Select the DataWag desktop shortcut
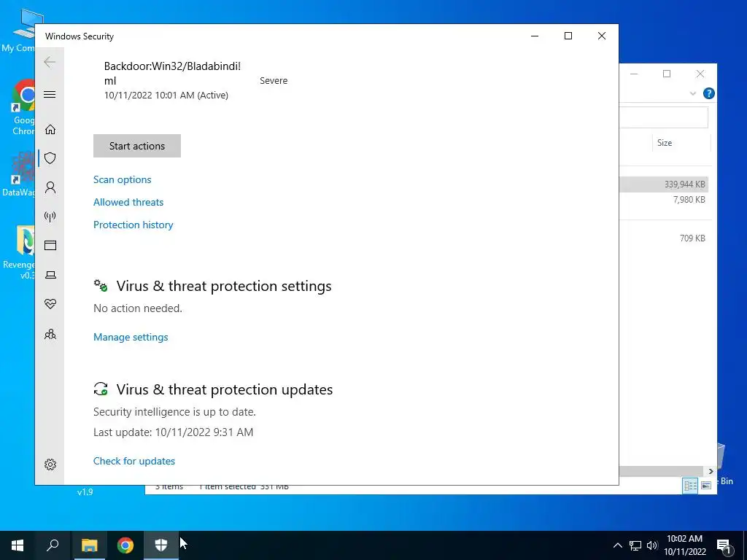 click(x=19, y=174)
